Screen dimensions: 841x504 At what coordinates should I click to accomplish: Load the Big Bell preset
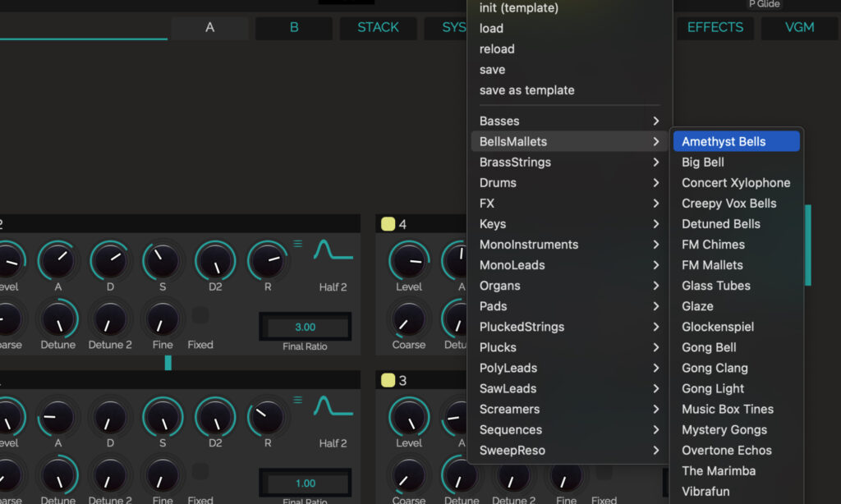(x=737, y=162)
